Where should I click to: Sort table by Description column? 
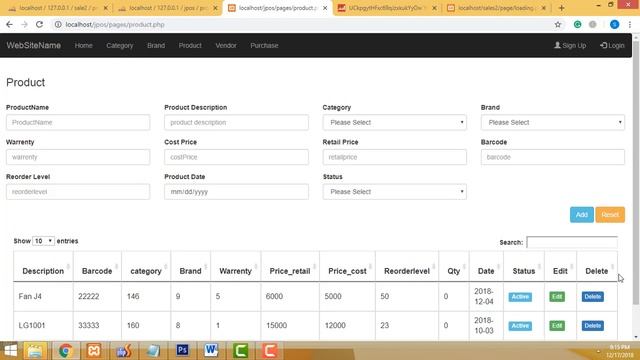pos(43,271)
